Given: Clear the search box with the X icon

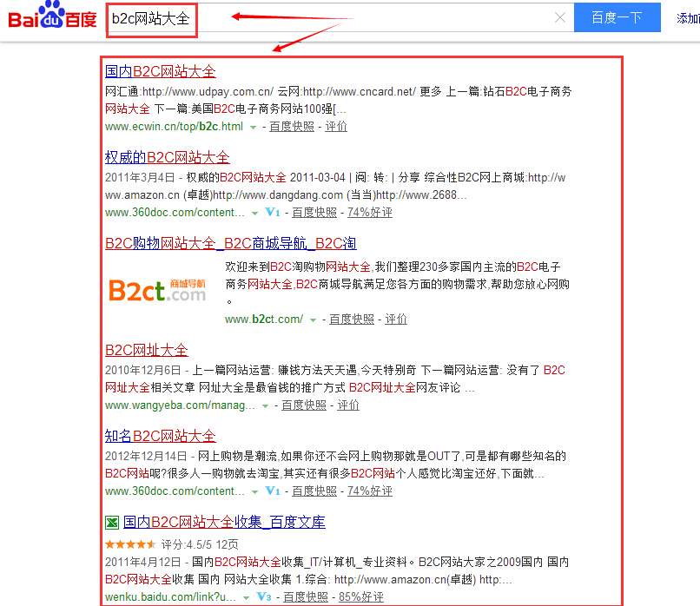Looking at the screenshot, I should point(560,18).
